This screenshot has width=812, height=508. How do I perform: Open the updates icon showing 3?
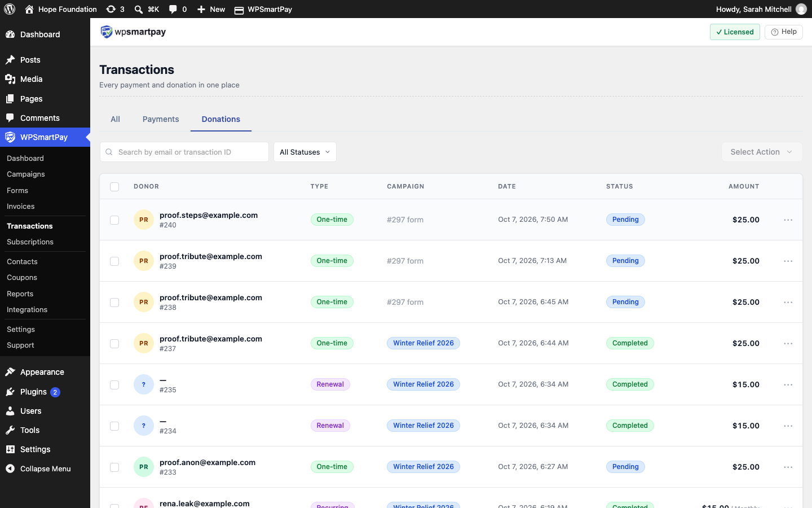116,9
